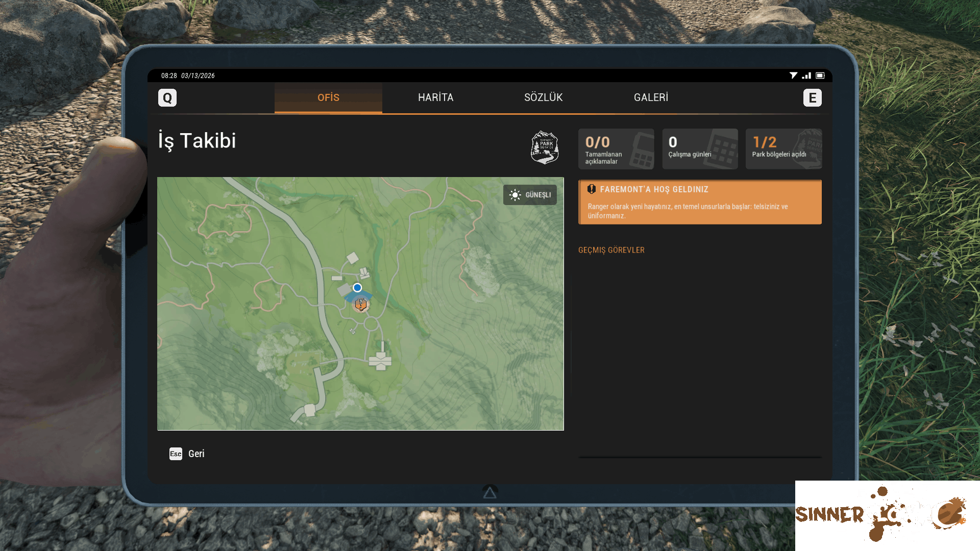This screenshot has height=551, width=980.
Task: Click the sunny weather icon on the map
Action: click(515, 195)
